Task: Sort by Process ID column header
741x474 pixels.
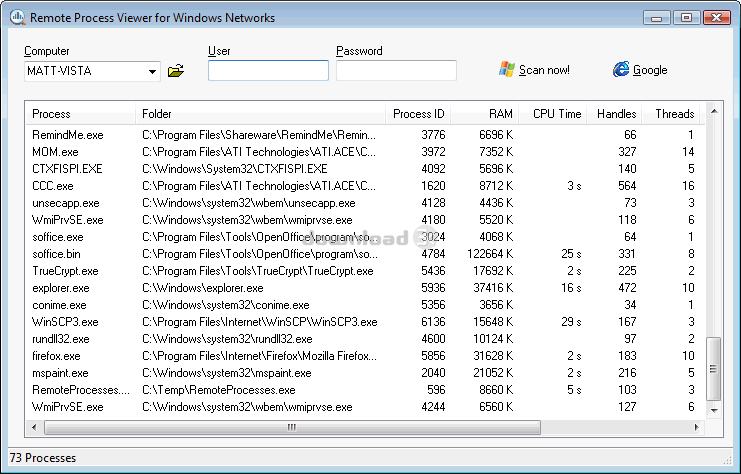Action: pos(418,114)
